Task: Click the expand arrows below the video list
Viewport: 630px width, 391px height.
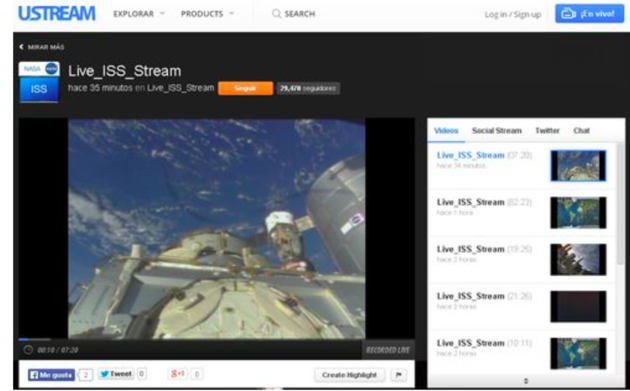Action: (526, 381)
